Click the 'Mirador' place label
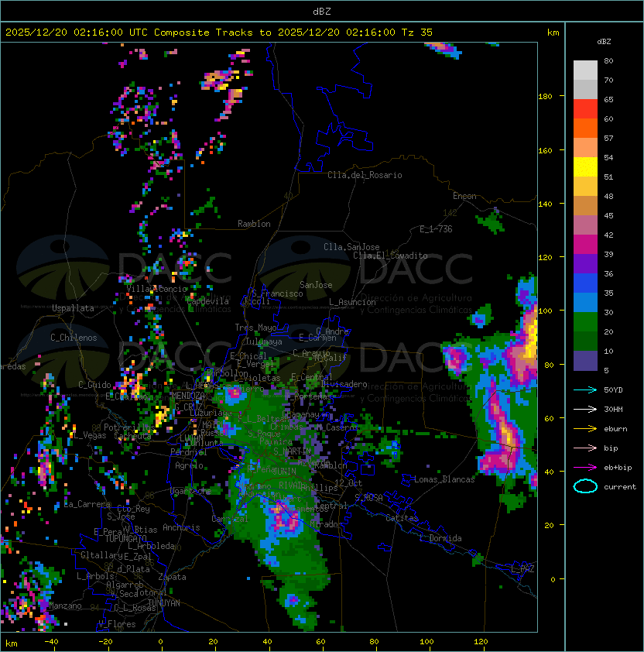 click(326, 524)
